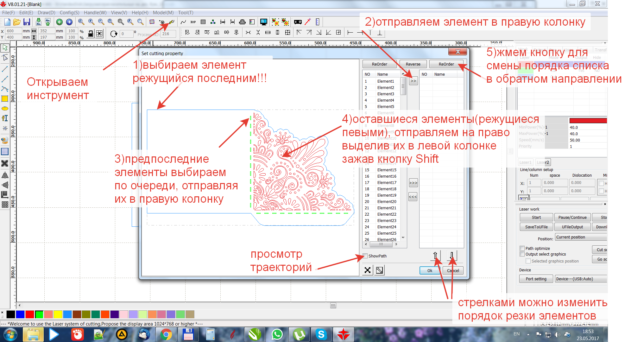
Task: Click the save file toolbar icon
Action: click(x=27, y=22)
